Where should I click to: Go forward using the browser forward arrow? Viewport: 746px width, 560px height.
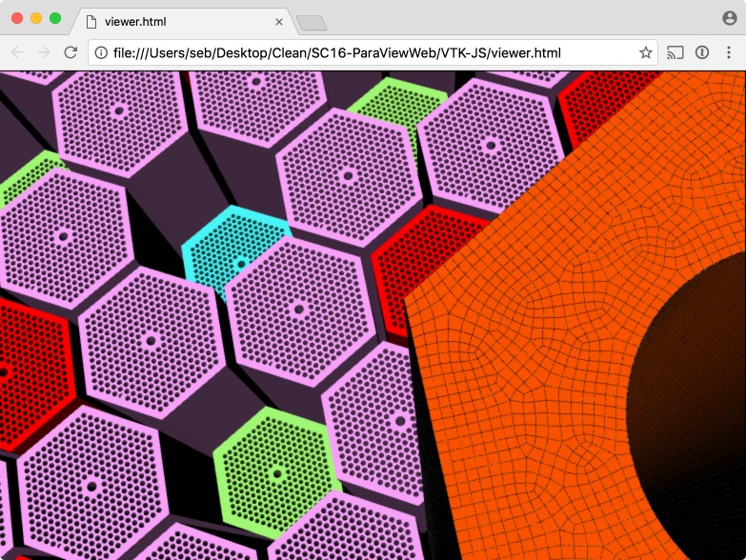(x=44, y=52)
